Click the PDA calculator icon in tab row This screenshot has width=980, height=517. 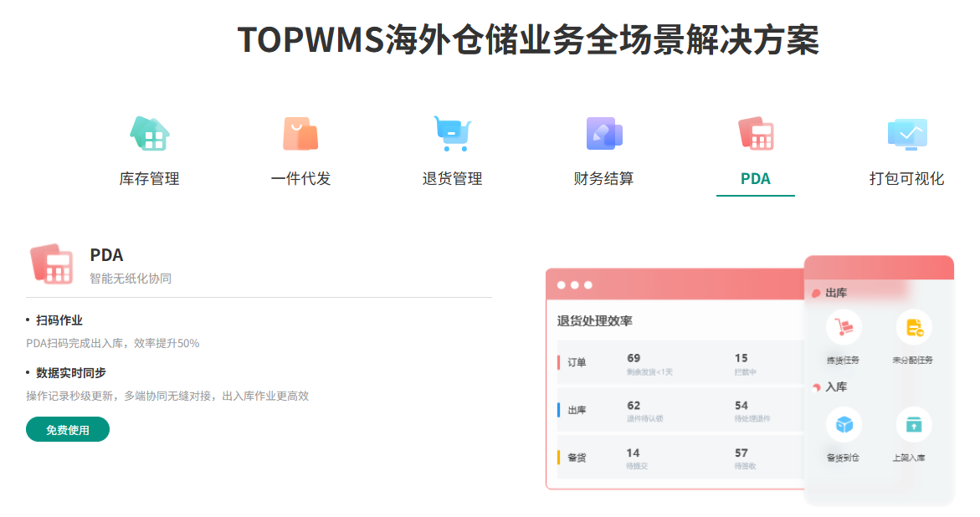[x=756, y=133]
